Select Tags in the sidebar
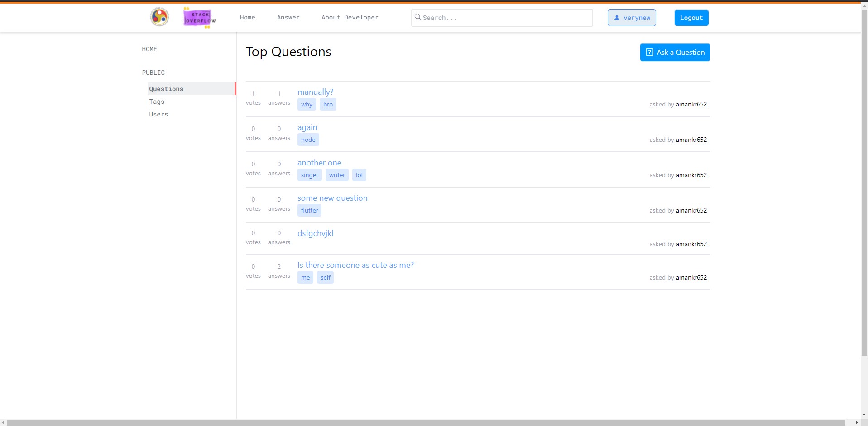 (x=157, y=102)
